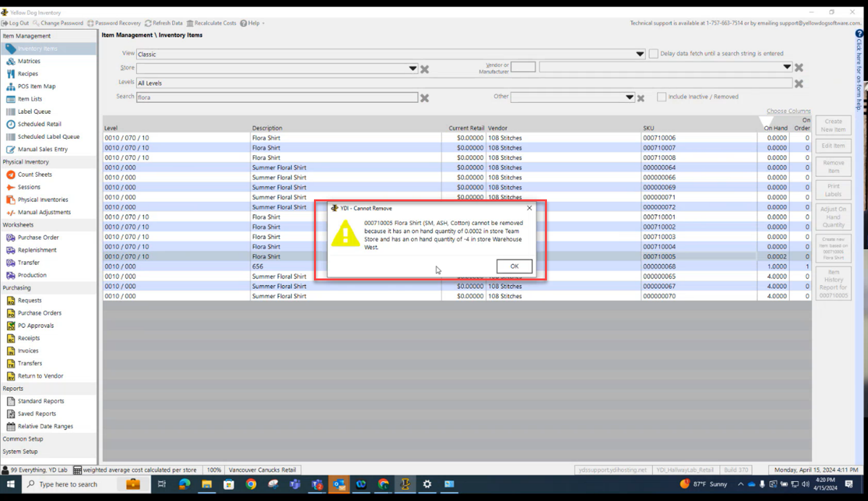Click Adjust On Hand Quantity button
868x501 pixels.
pos(833,217)
